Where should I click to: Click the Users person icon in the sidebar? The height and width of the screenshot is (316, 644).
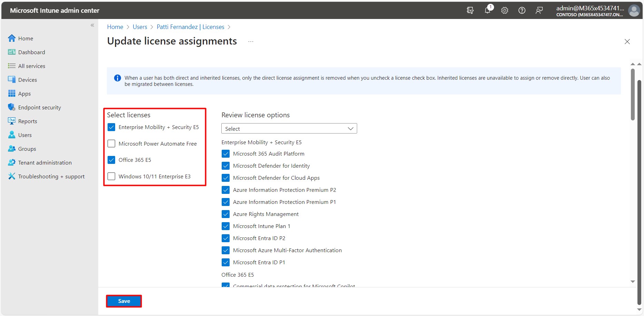point(12,135)
